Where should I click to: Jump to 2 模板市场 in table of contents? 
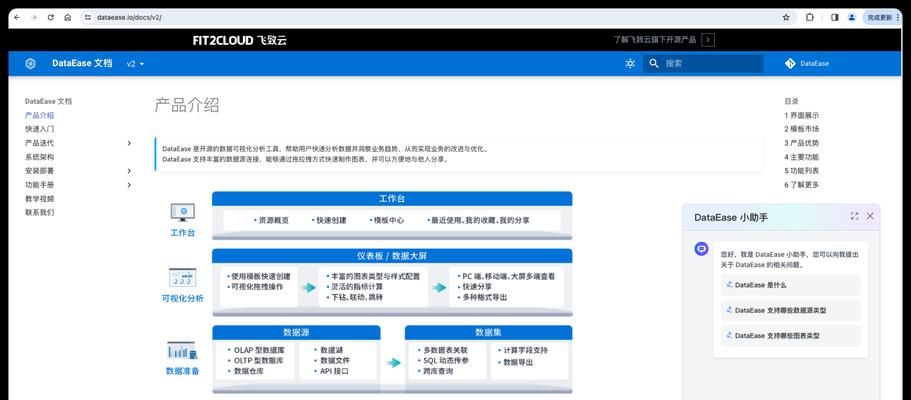(x=802, y=129)
